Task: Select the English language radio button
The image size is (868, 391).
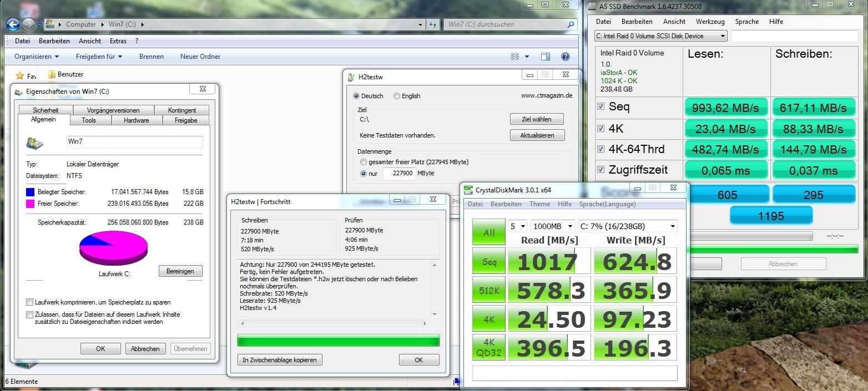Action: coord(397,96)
